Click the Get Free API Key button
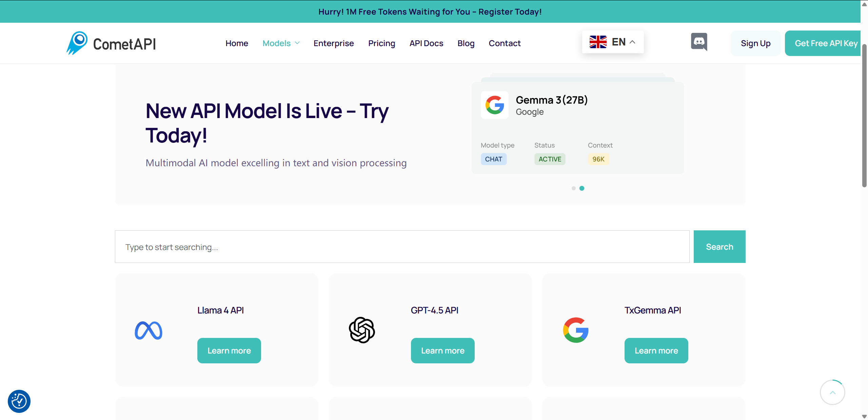 (826, 43)
